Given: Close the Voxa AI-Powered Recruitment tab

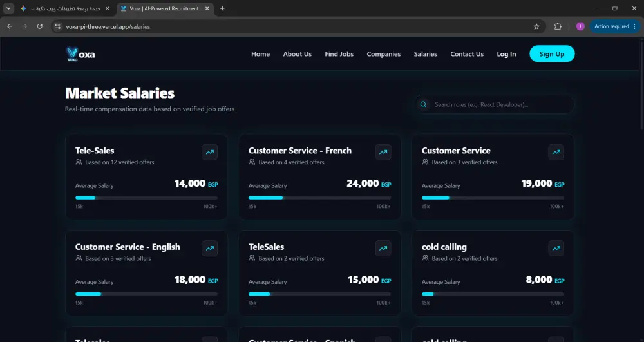Looking at the screenshot, I should point(207,8).
